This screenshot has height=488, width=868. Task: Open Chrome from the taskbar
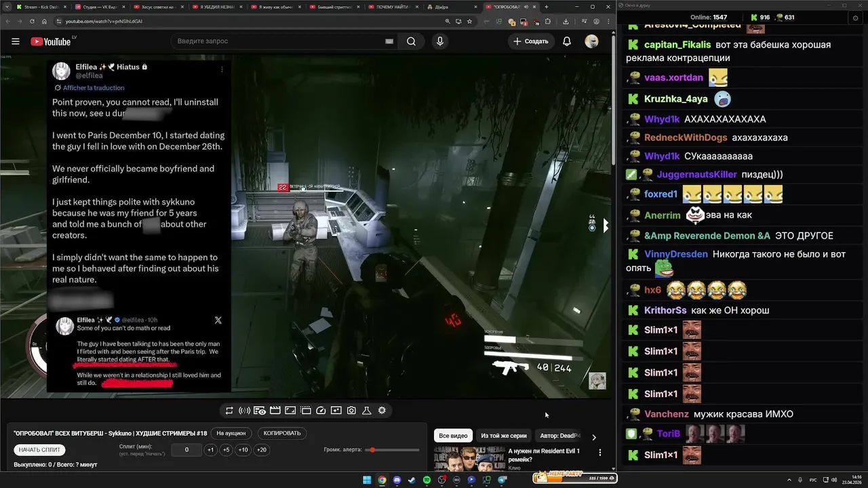(x=382, y=480)
